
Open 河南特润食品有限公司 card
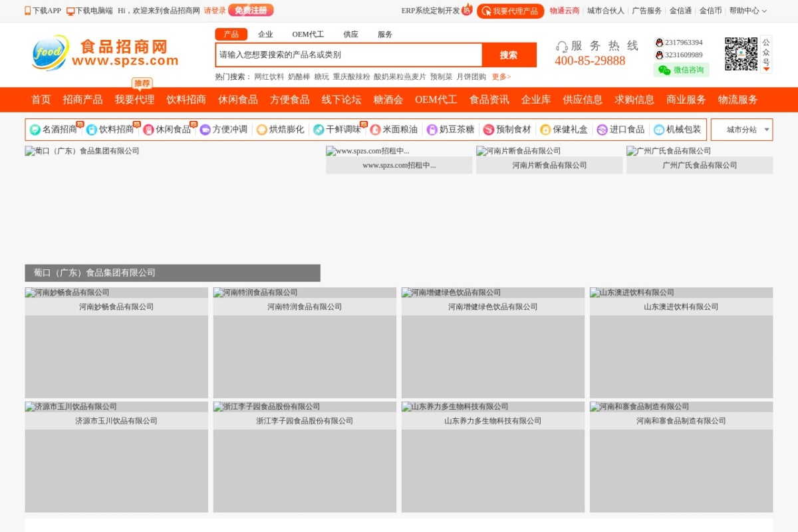pos(305,343)
